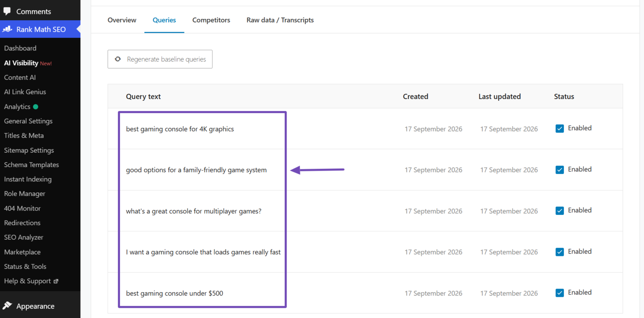Disable the 4K graphics query checkbox
This screenshot has width=644, height=318.
pos(560,128)
